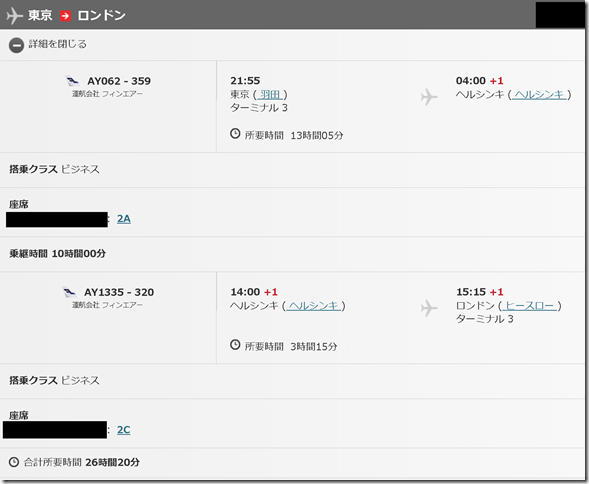This screenshot has width=589, height=484.
Task: Click the Finnair logo beside AY062
Action: point(73,81)
